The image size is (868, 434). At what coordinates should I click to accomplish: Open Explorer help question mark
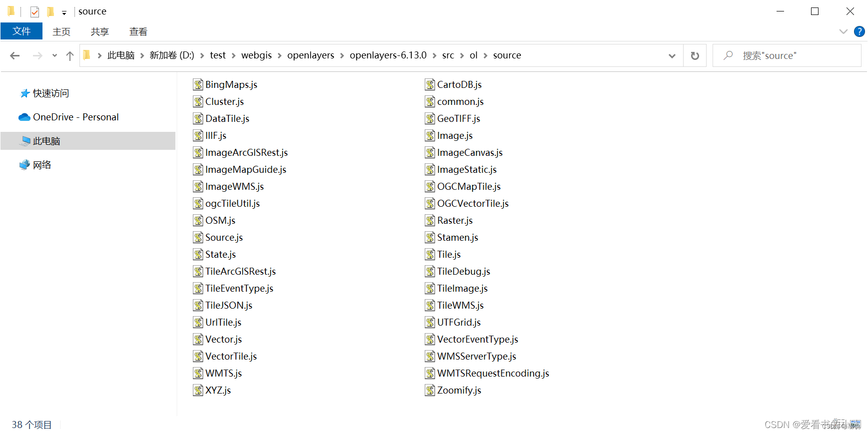pyautogui.click(x=860, y=31)
